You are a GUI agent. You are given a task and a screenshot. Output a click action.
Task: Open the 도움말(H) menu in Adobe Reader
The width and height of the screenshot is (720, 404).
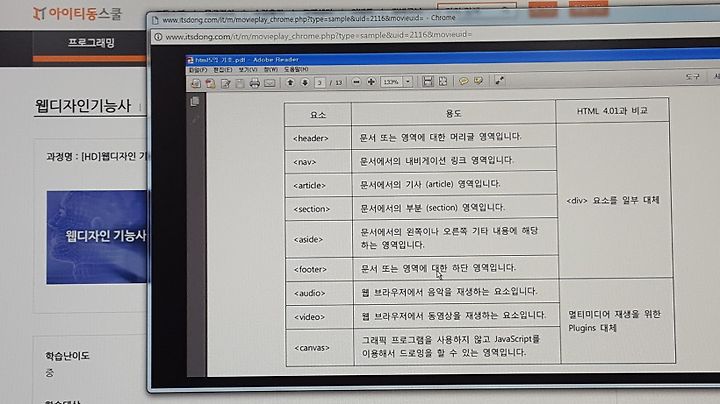[x=296, y=69]
